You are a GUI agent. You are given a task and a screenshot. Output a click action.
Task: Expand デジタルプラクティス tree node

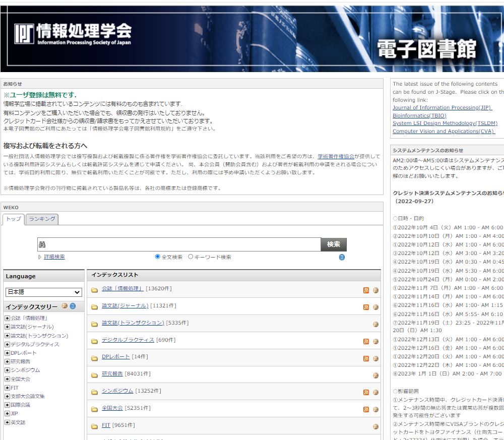(7, 344)
